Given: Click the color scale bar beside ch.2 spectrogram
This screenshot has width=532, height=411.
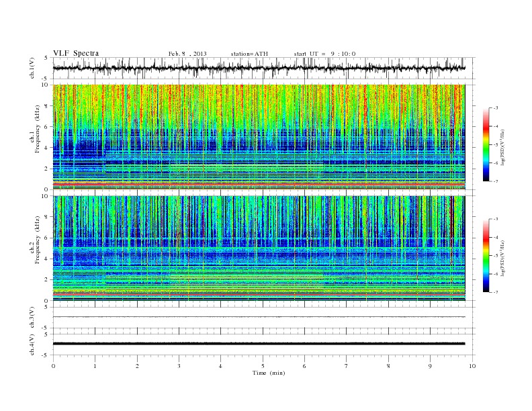Looking at the screenshot, I should 486,256.
